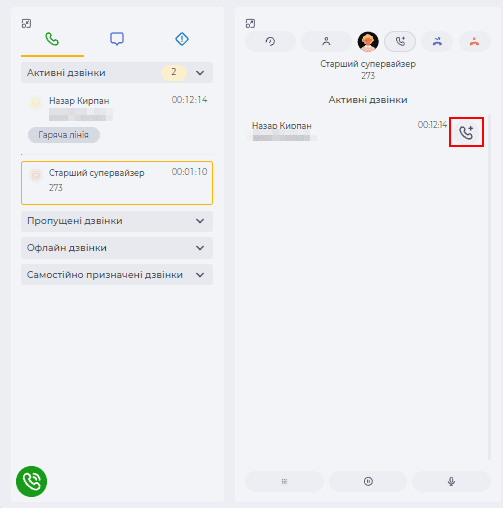Open the alerts diamond tab
The width and height of the screenshot is (503, 508).
click(182, 39)
